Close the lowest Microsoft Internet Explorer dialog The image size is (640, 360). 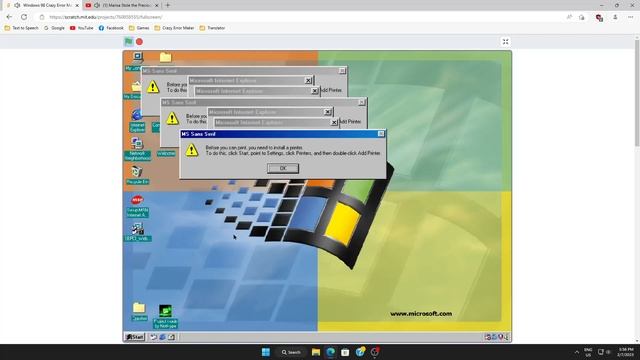[334, 122]
